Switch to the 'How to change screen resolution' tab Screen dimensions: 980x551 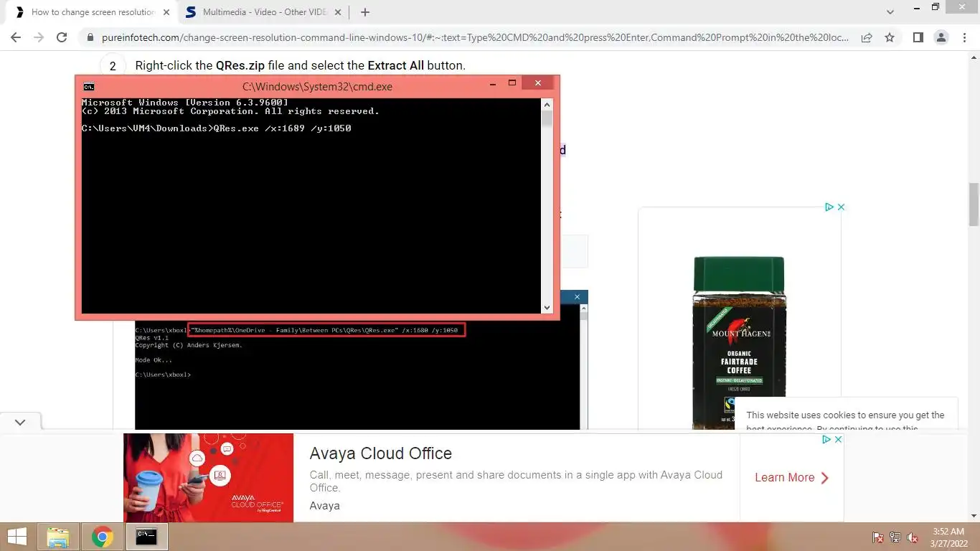point(92,12)
